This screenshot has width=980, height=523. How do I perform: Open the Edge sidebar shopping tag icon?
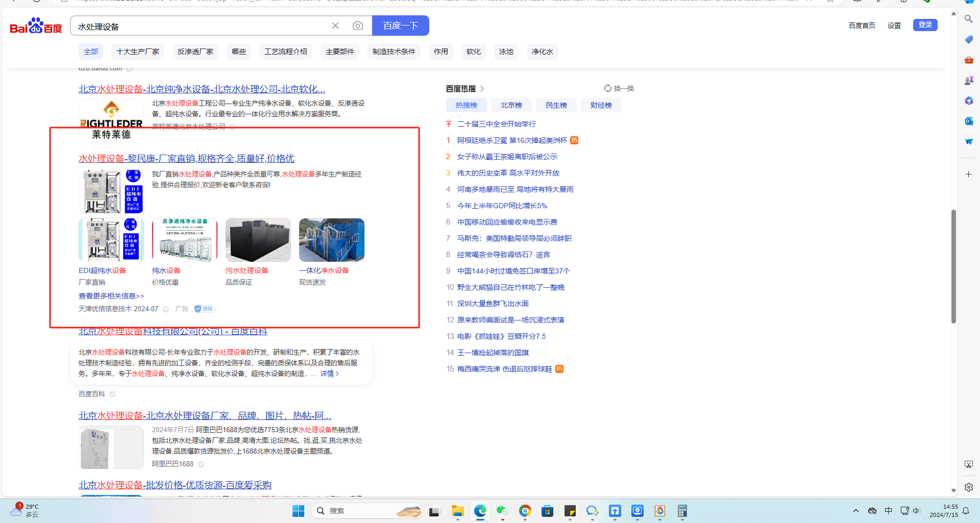pos(968,39)
